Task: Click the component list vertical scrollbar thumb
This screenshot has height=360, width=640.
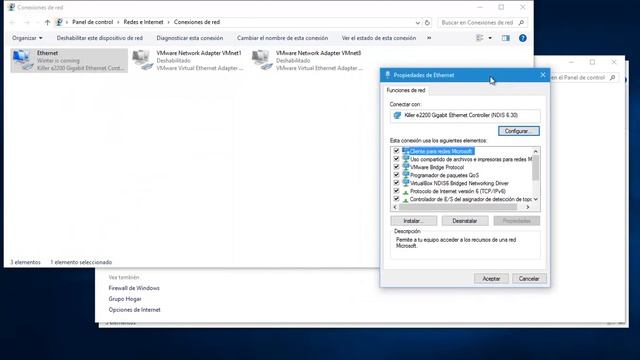Action: pyautogui.click(x=536, y=168)
